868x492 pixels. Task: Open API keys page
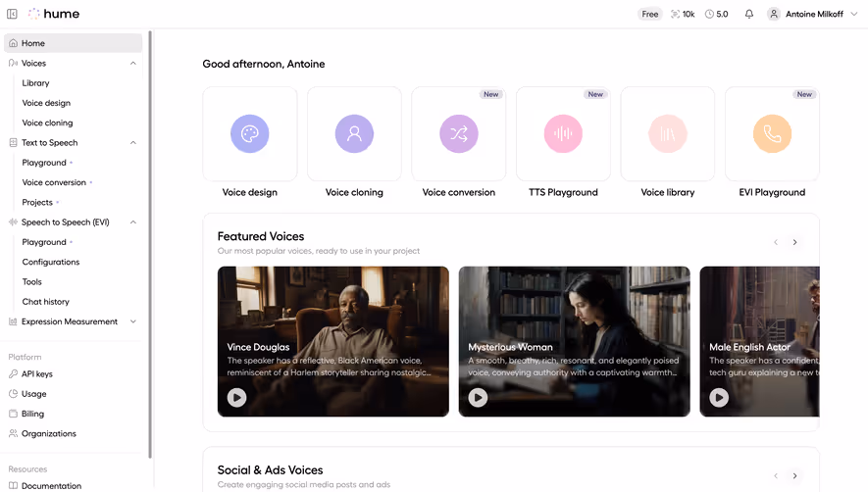pyautogui.click(x=36, y=374)
